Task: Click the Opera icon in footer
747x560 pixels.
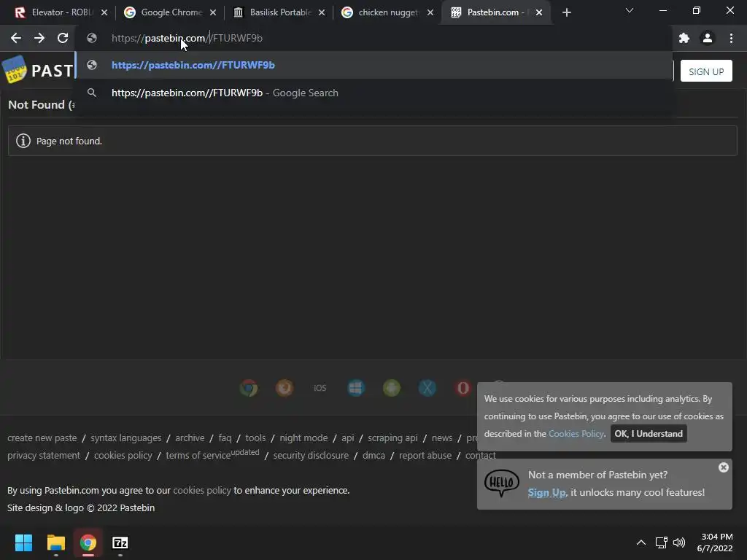Action: [462, 388]
